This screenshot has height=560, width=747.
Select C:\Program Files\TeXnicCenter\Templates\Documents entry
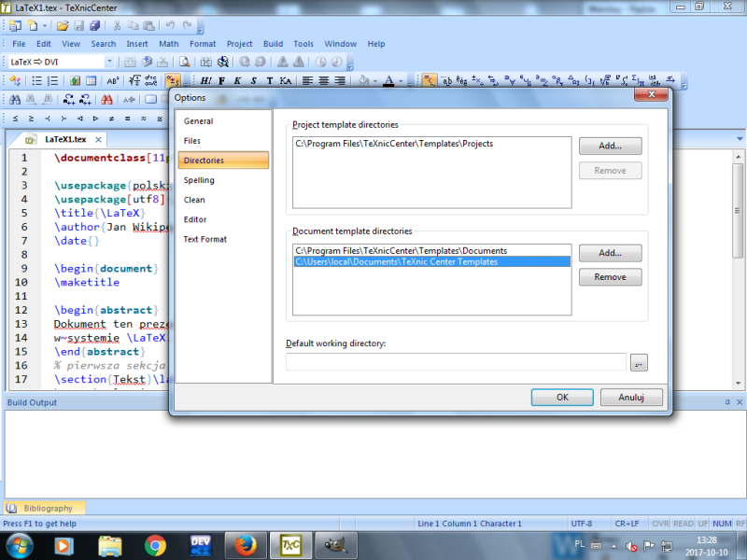tap(432, 250)
